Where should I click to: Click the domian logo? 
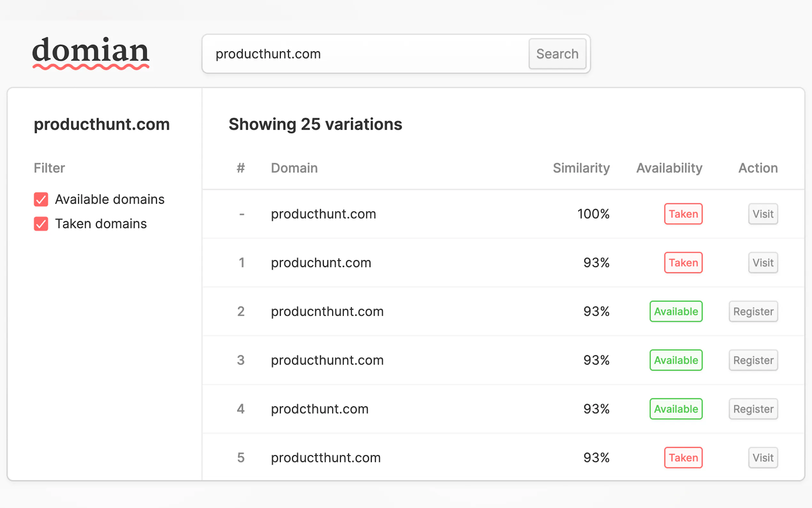point(91,53)
